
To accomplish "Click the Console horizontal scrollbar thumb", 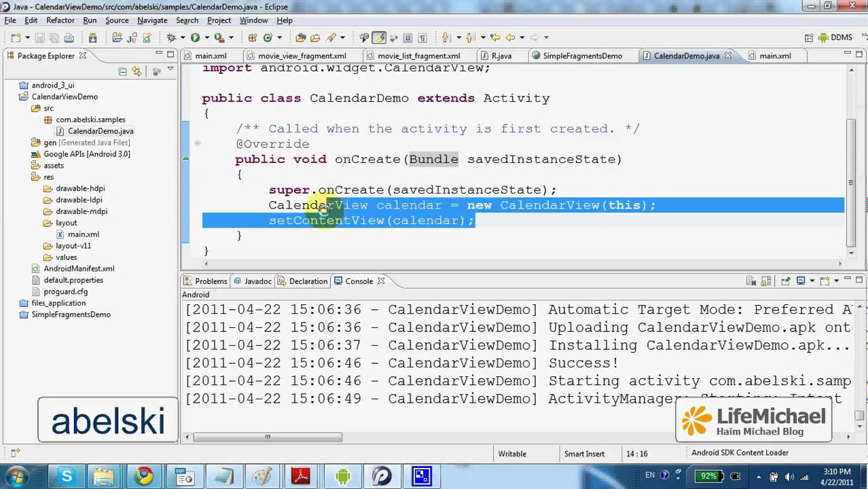I will (268, 437).
